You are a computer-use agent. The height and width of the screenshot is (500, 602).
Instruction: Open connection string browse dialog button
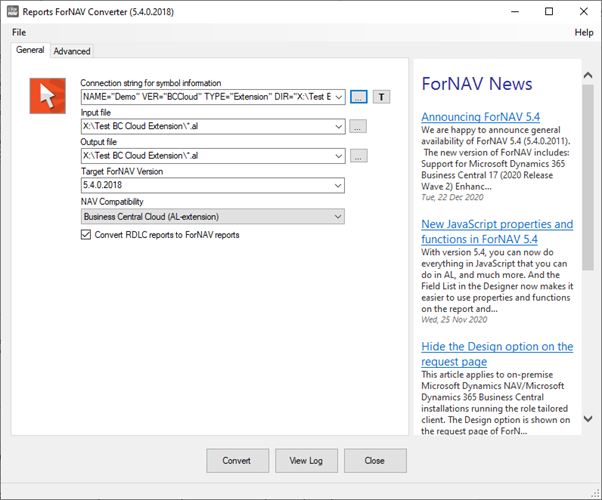pos(359,97)
